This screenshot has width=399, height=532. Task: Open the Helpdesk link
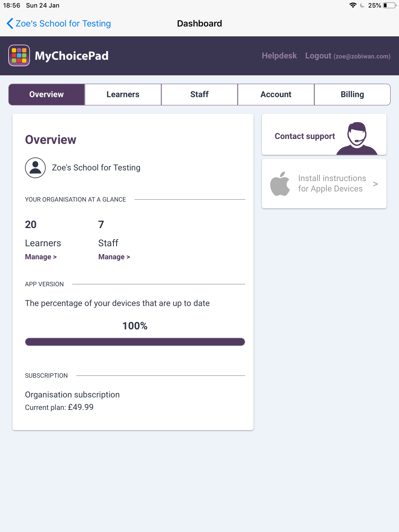point(279,56)
